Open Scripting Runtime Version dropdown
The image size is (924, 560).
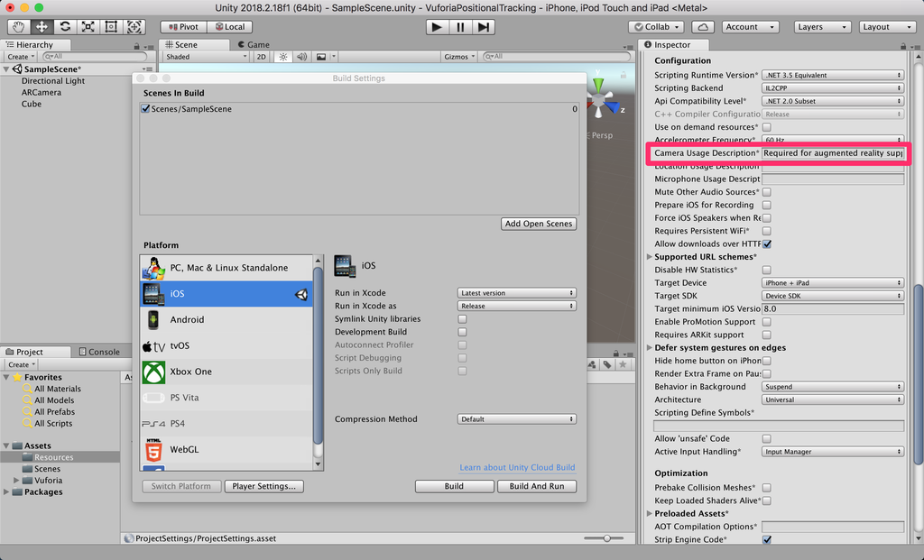pos(833,75)
